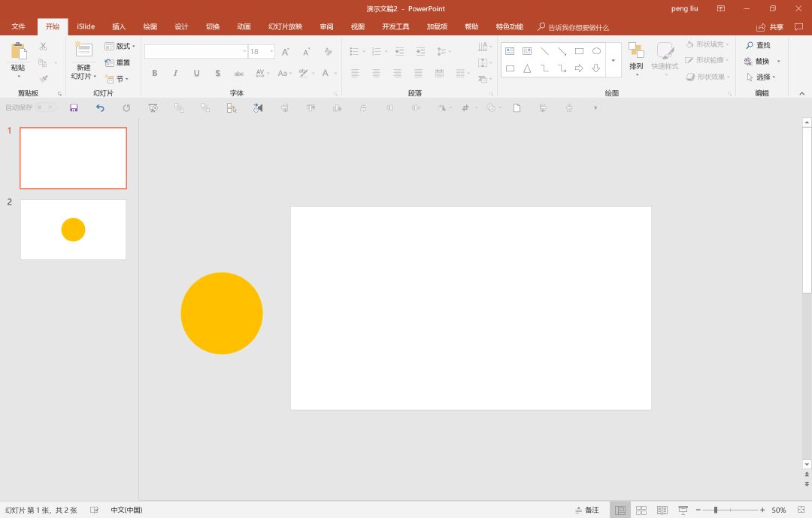Select the ellipse shape in gallery
The height and width of the screenshot is (518, 812).
tap(596, 51)
